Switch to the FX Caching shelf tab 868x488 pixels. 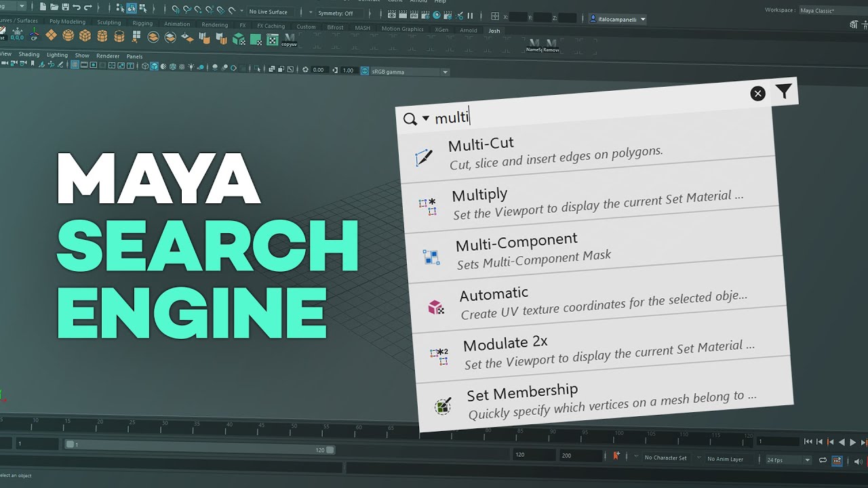click(271, 26)
